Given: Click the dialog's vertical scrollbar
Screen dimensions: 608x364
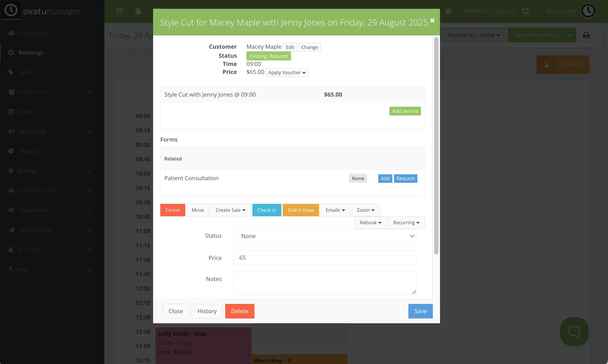Looking at the screenshot, I should click(436, 146).
